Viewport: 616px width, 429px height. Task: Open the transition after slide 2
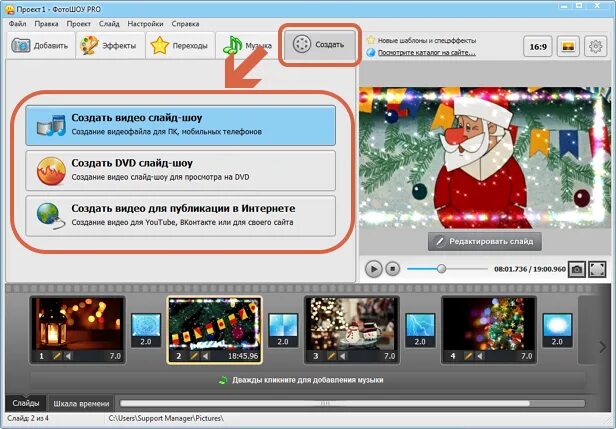pos(283,325)
